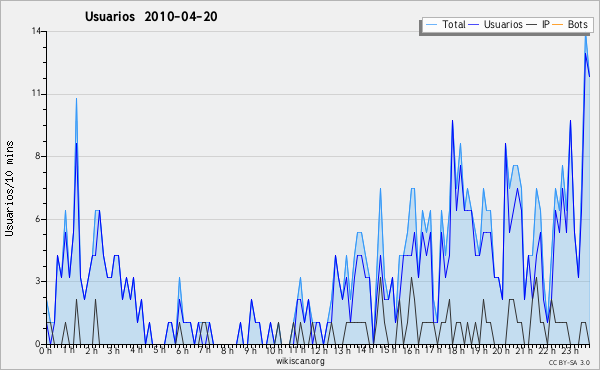Click the highest peak after 23 h
Screen dimensions: 600x370
[x=585, y=36]
